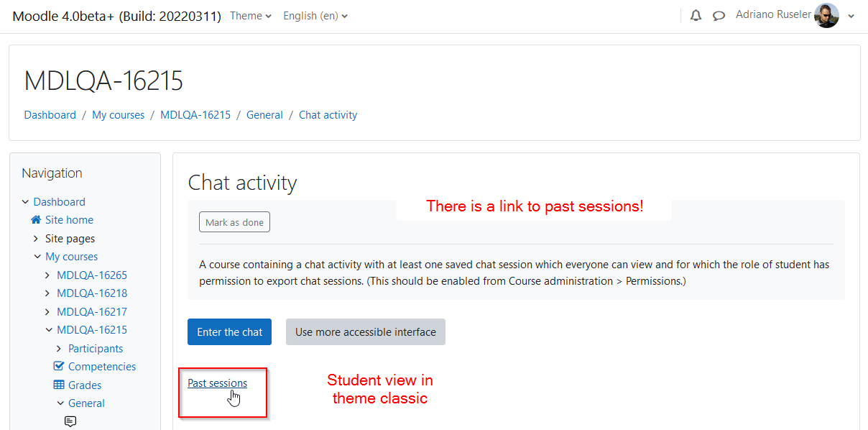The image size is (868, 430).
Task: Collapse the My courses navigation node
Action: click(37, 257)
